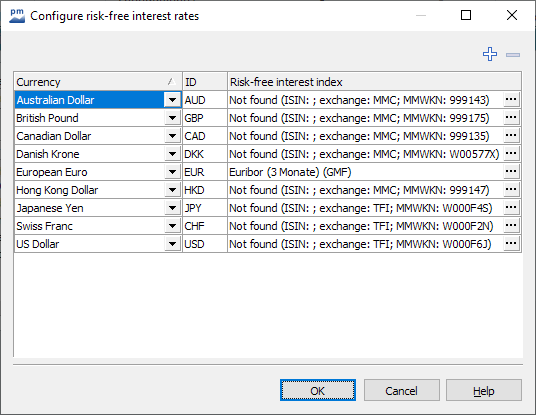Image resolution: width=536 pixels, height=415 pixels.
Task: Click ellipsis button in Danish Krone row
Action: (x=511, y=153)
